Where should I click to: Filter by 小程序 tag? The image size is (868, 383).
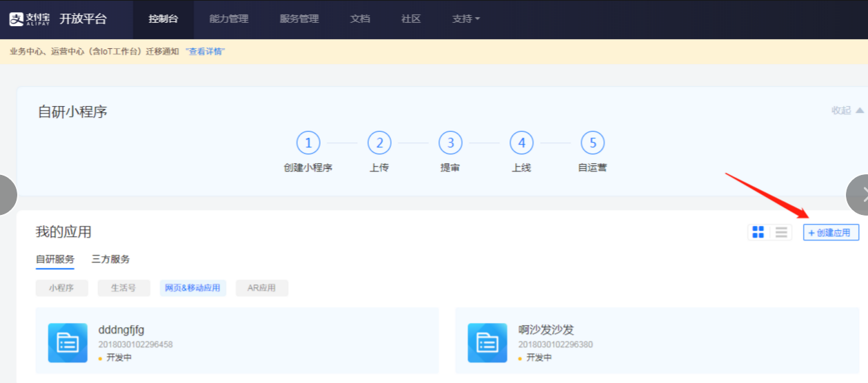[62, 288]
